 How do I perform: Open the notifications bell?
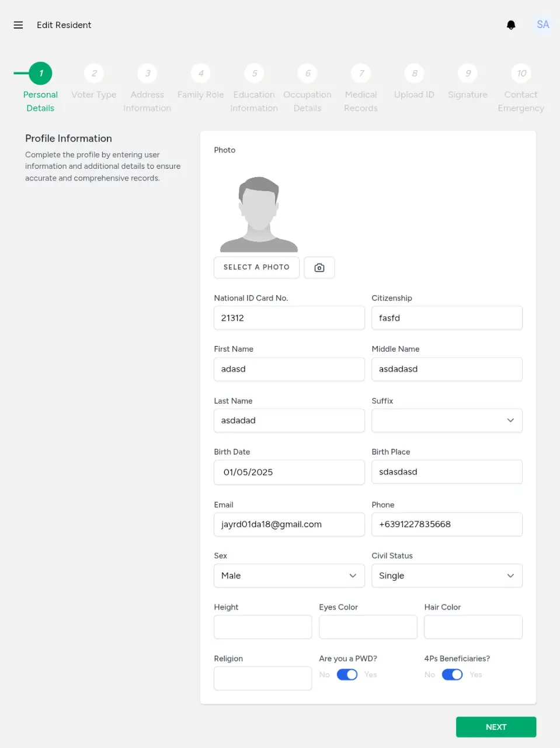coord(511,25)
